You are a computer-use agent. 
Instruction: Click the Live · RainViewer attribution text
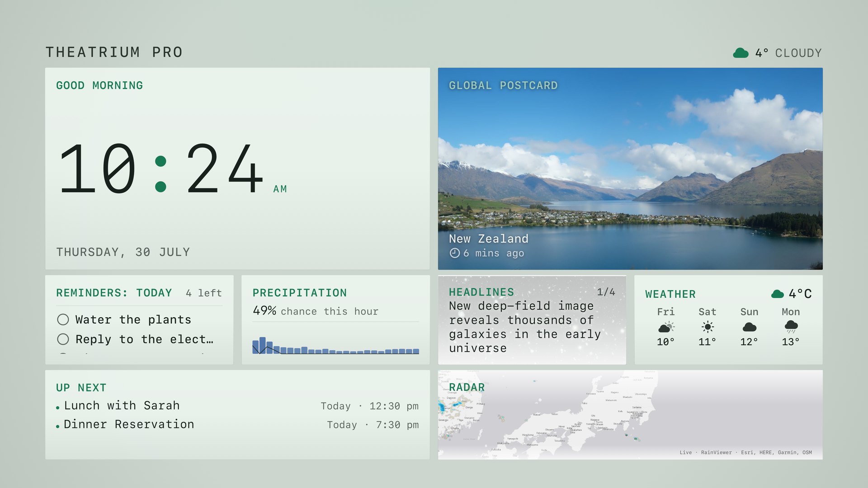pos(745,452)
